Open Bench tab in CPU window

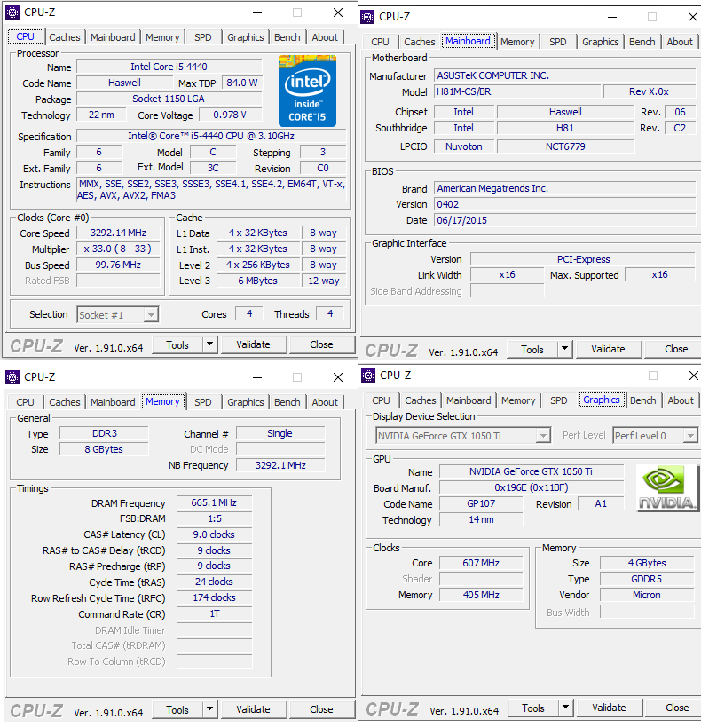pos(287,37)
